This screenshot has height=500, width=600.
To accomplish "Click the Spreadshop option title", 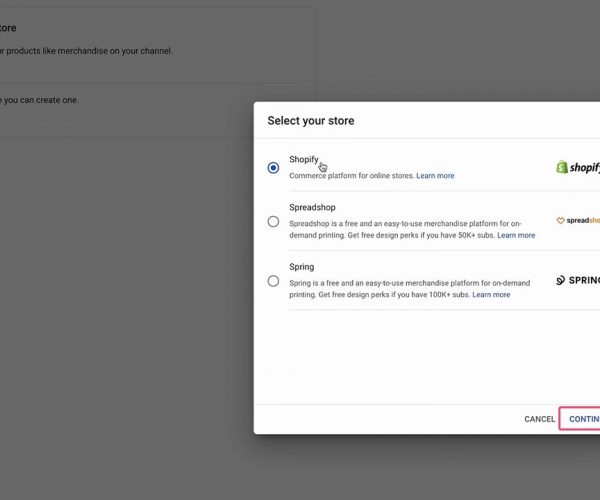I will 312,207.
